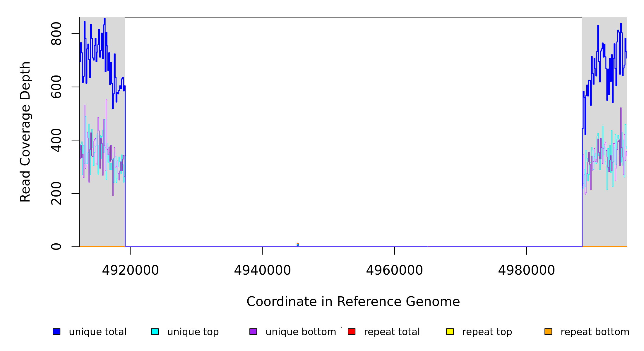Select the "Coordinate in Reference Genome" axis title
This screenshot has height=351, width=644.
pos(353,302)
